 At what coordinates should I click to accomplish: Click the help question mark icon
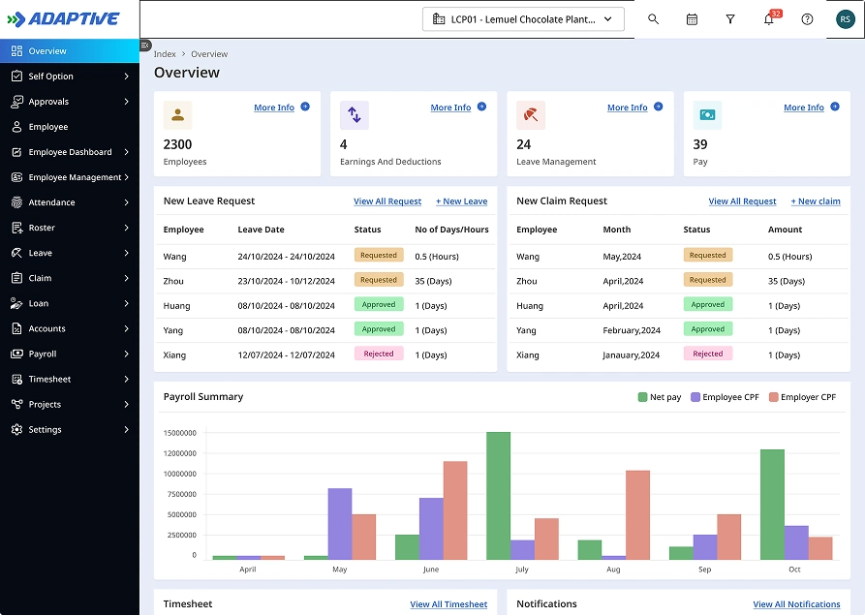tap(807, 19)
